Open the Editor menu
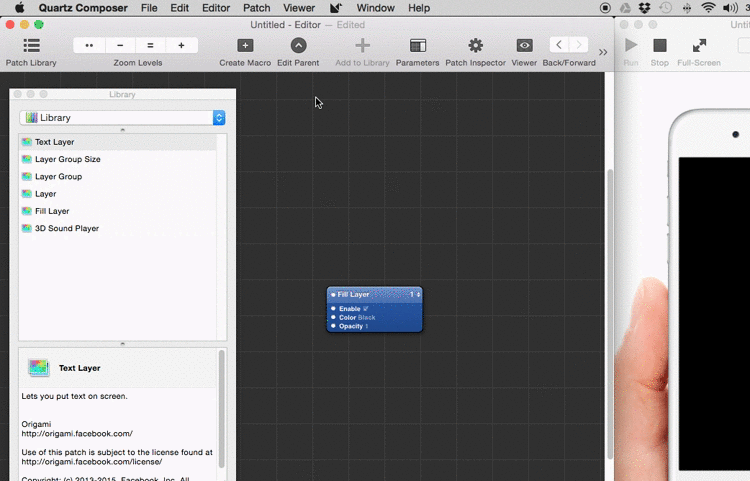 (x=215, y=8)
